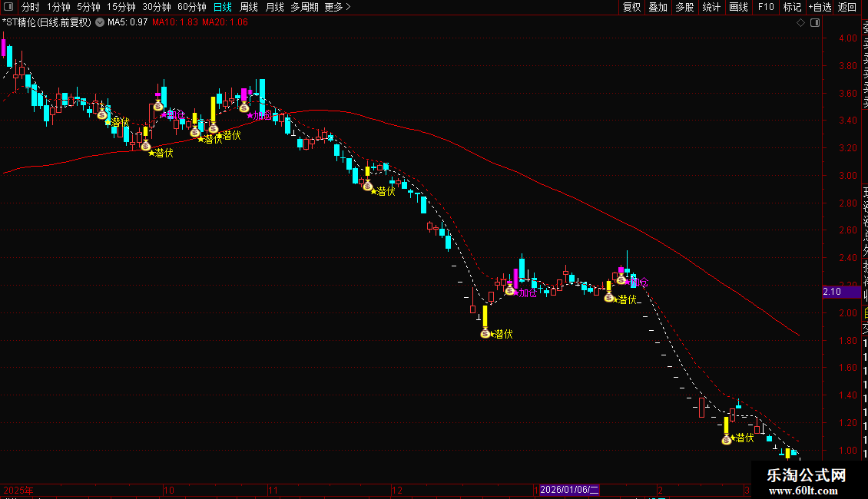Click the 叠加 overlay button
Viewport: 868px width, 499px height.
click(x=658, y=7)
